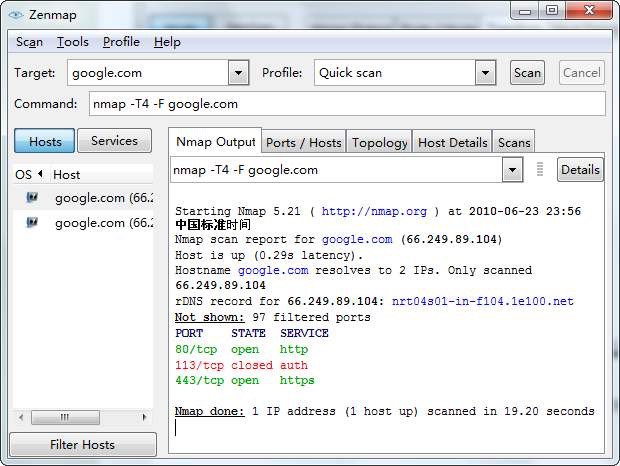Screen dimensions: 620x466
Task: Click the 'auth' service text
Action: coord(294,365)
